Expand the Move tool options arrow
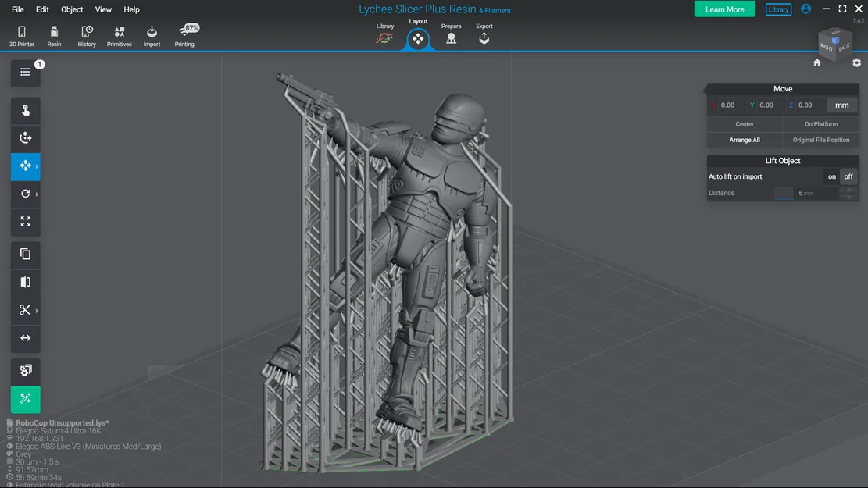 pyautogui.click(x=37, y=166)
